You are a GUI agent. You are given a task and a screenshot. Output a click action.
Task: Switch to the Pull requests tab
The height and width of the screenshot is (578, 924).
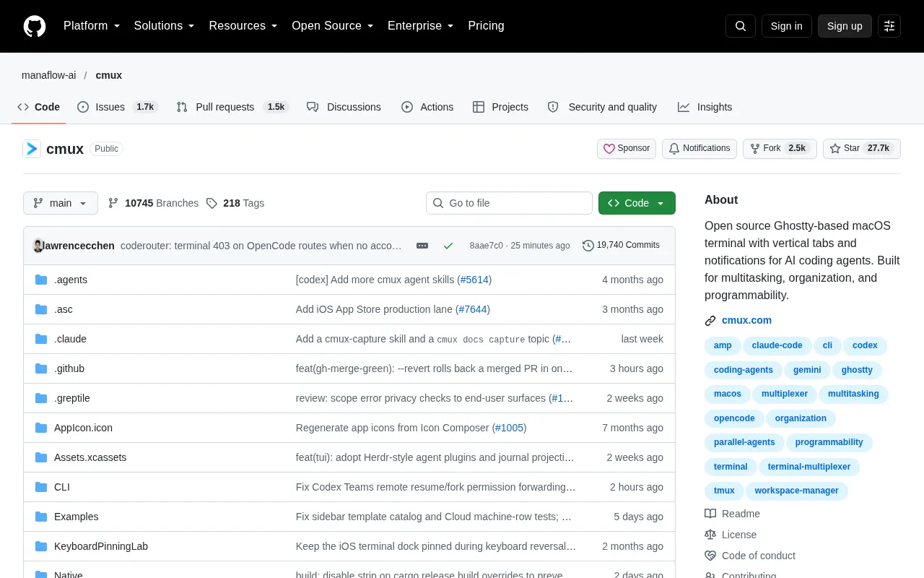[x=232, y=107]
